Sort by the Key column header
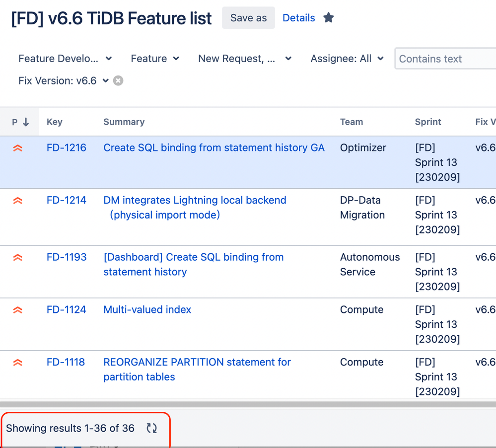 tap(55, 122)
